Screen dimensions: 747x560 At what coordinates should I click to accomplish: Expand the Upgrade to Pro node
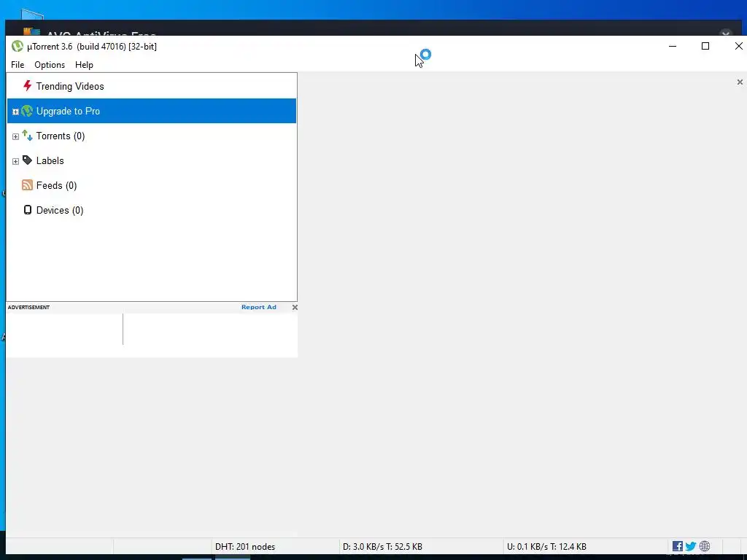[x=15, y=112]
